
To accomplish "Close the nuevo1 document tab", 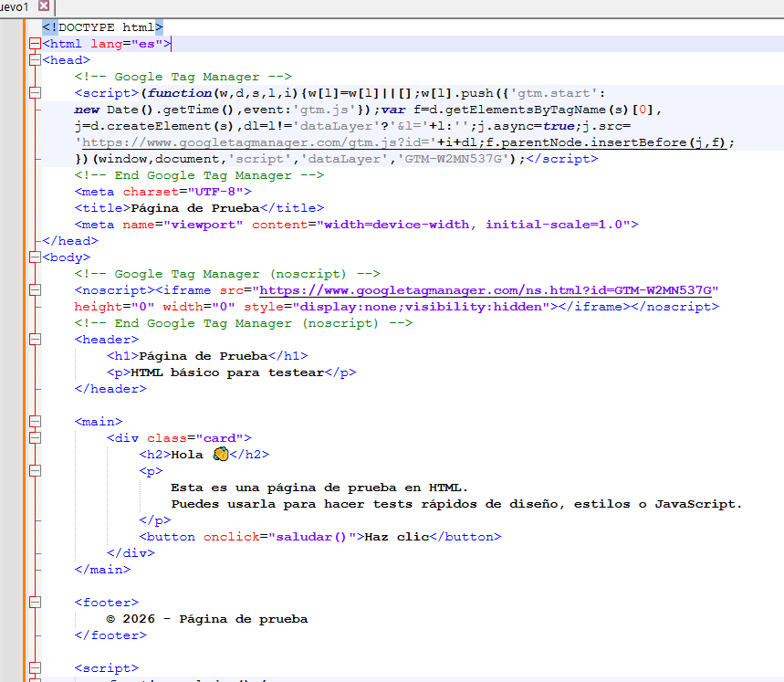I will (44, 5).
